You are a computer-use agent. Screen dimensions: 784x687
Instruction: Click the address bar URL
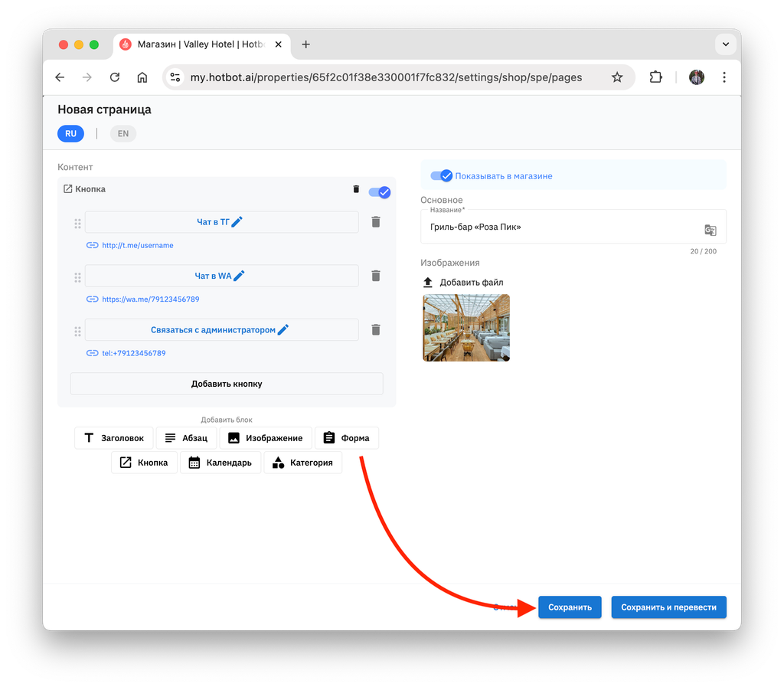click(386, 77)
